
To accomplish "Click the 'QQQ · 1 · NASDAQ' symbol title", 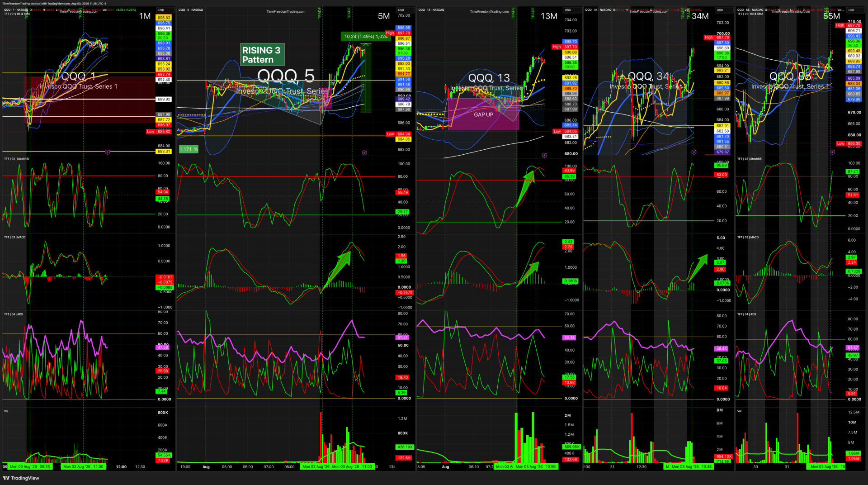I will click(x=16, y=10).
